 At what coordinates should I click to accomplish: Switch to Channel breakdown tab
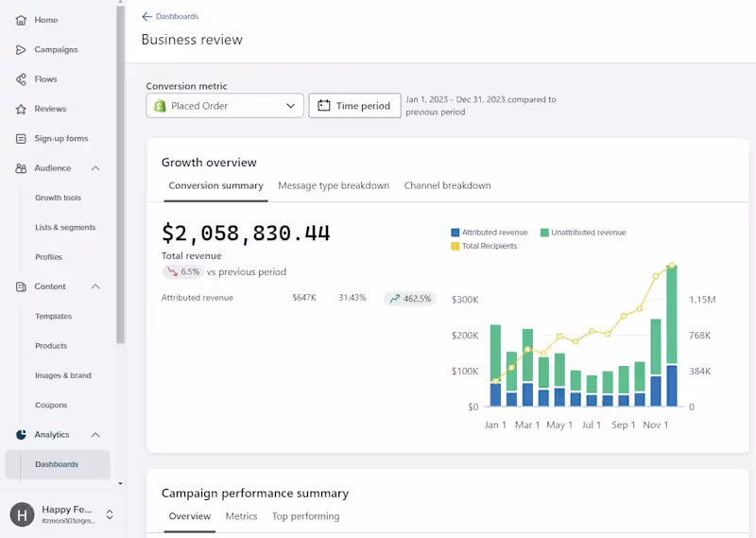point(447,185)
